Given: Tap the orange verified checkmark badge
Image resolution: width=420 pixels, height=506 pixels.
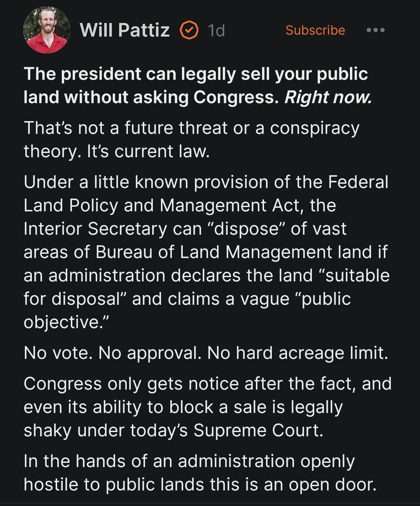Looking at the screenshot, I should 189,30.
